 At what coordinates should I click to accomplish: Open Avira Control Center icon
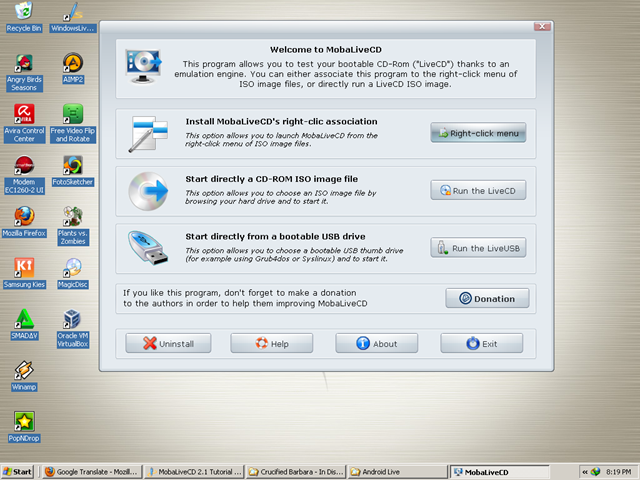(24, 123)
